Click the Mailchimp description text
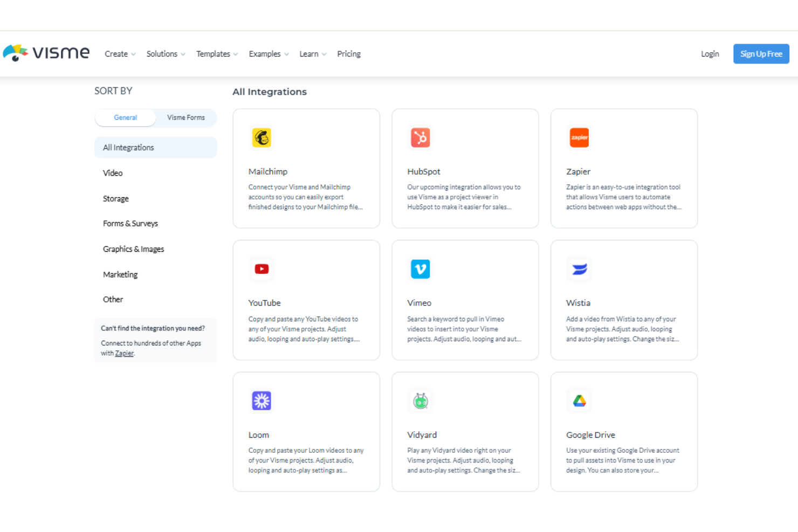798x532 pixels. (x=306, y=197)
